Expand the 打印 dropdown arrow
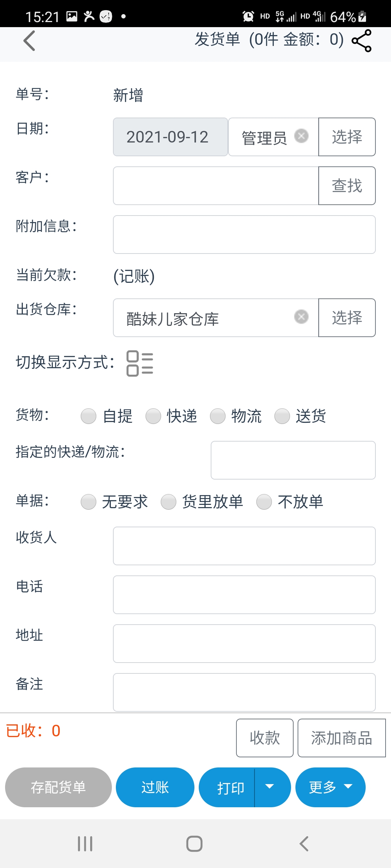The image size is (391, 868). 270,787
